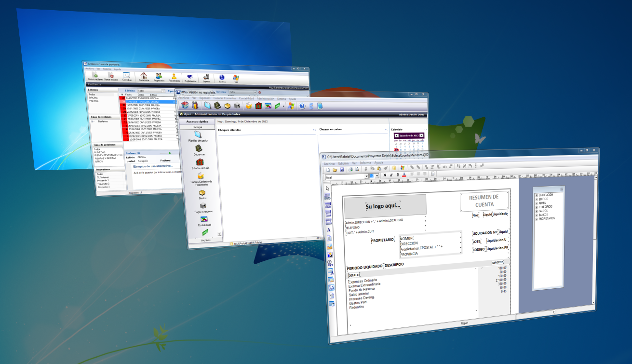
Task: Open Cobranzas in the Accesos rápidos panel
Action: pos(198,150)
